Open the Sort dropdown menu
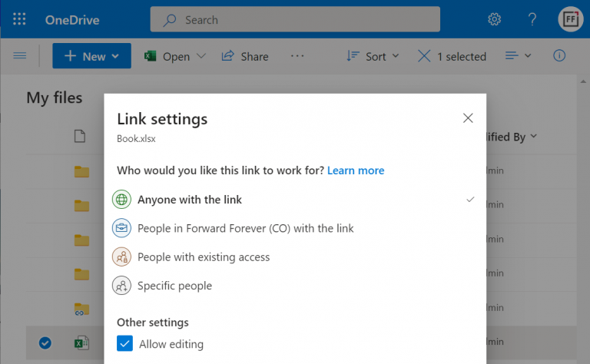Image resolution: width=590 pixels, height=364 pixels. coord(373,56)
